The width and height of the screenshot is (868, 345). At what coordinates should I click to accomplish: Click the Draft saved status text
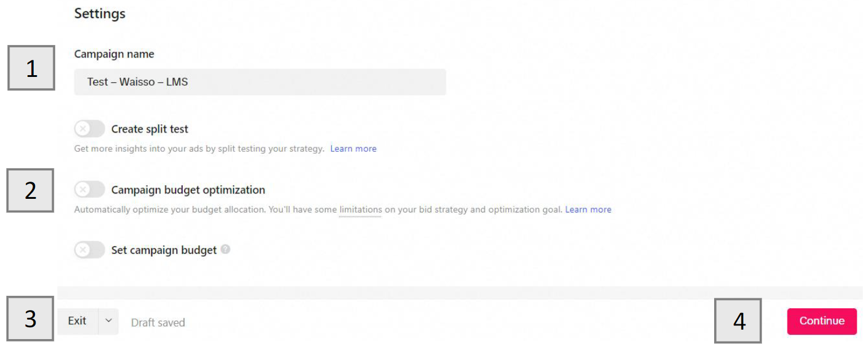(x=158, y=323)
